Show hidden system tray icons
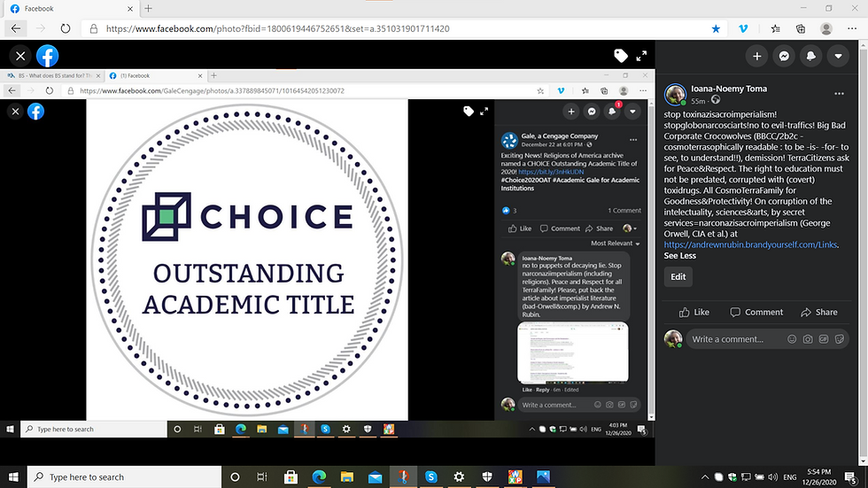The height and width of the screenshot is (488, 868). (x=705, y=477)
